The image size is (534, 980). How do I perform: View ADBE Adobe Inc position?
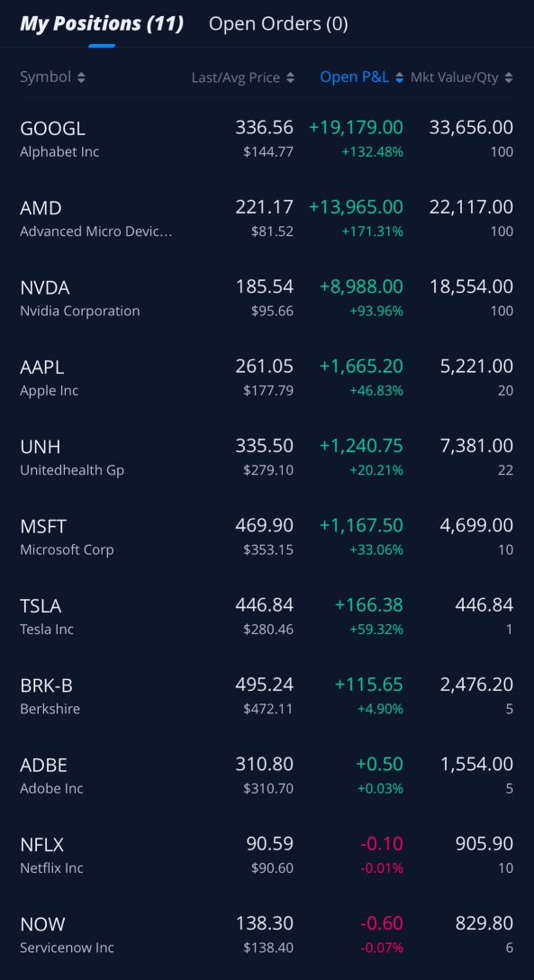(267, 776)
